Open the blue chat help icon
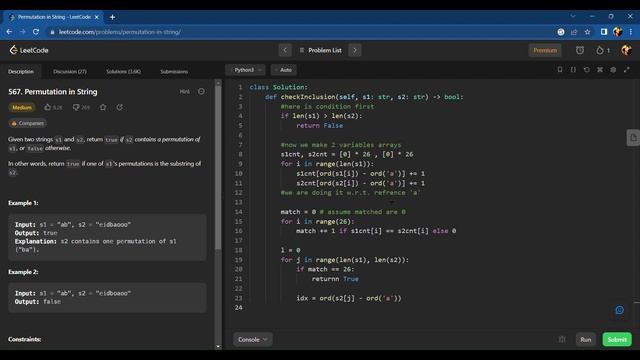640x360 pixels. coord(620,310)
